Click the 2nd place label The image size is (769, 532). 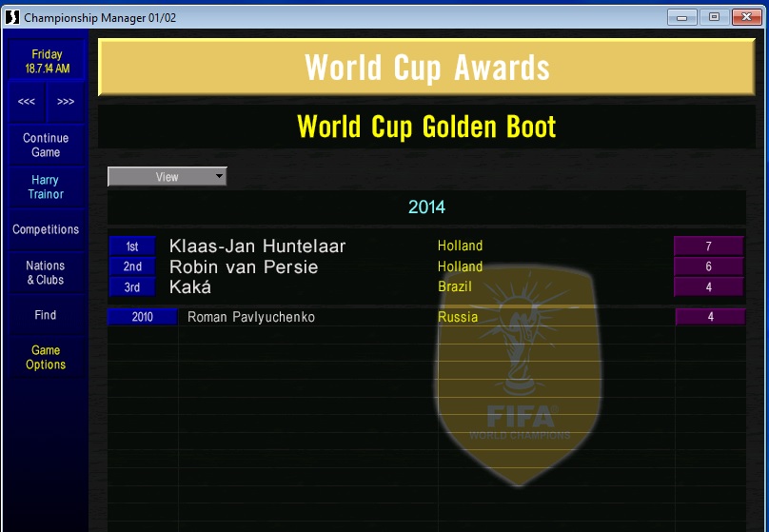click(x=132, y=266)
